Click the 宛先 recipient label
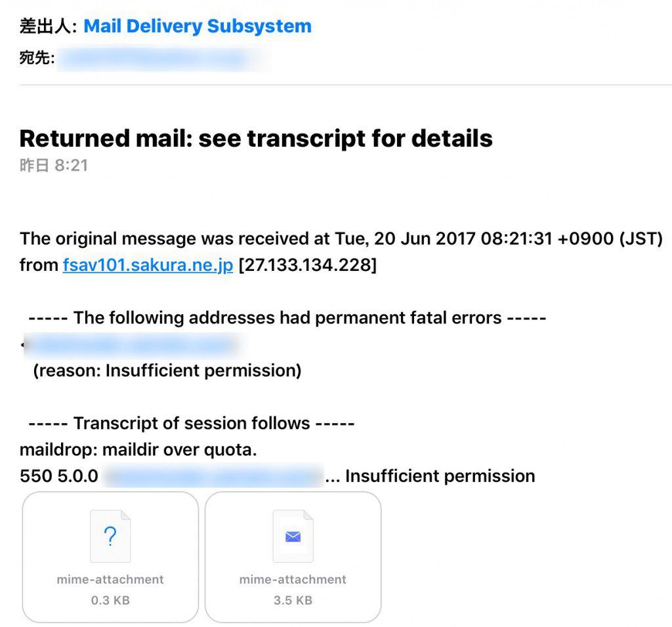Screen dimensions: 672x627 (37, 58)
